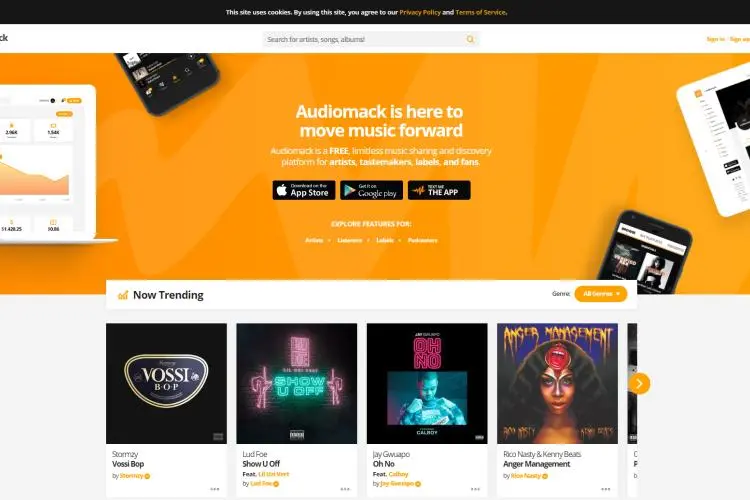Open the Google Play download badge

(x=371, y=190)
